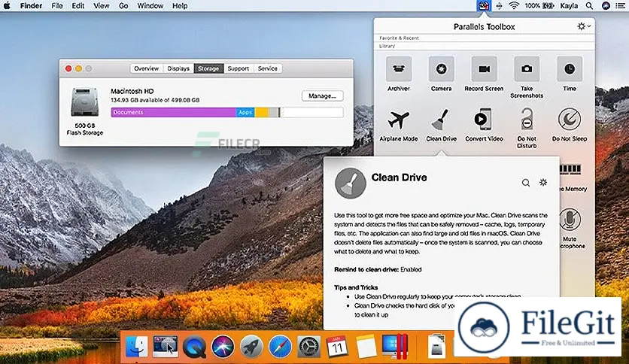Click the Parallels Toolbox title
Screen dimensions: 629x364
coord(485,27)
